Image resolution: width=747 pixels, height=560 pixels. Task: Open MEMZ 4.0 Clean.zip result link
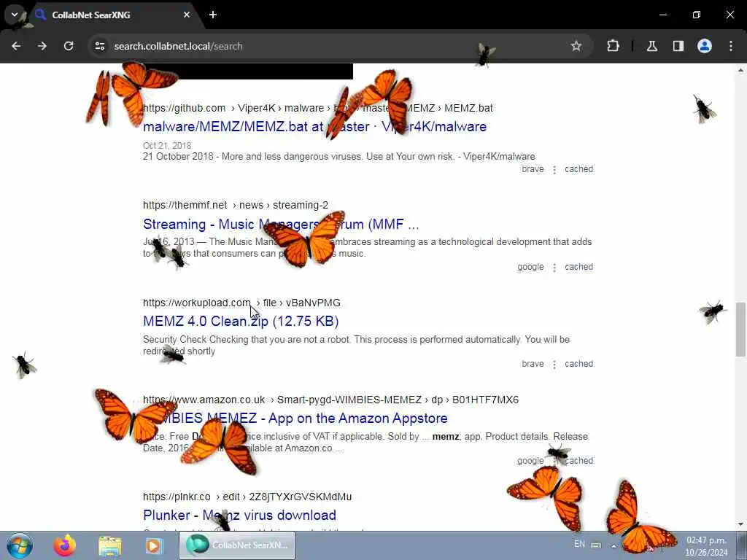tap(241, 322)
